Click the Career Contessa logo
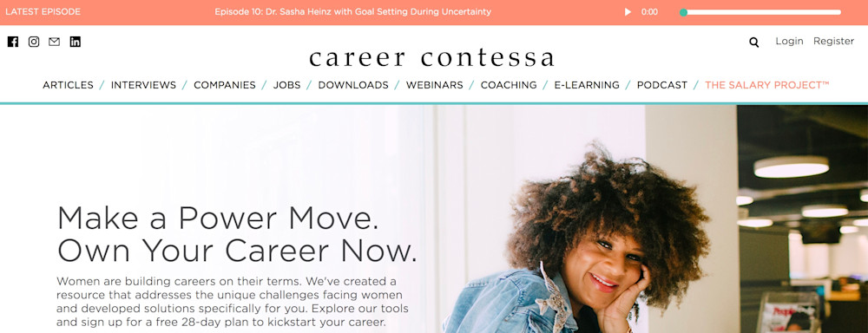Image resolution: width=868 pixels, height=333 pixels. 431,57
